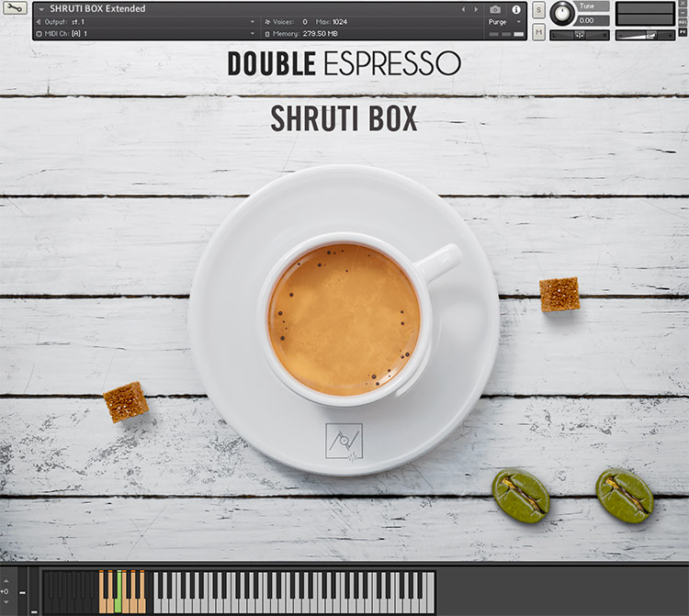The image size is (689, 616).
Task: Open instrument edit mode with the wrench icon
Action: click(15, 8)
